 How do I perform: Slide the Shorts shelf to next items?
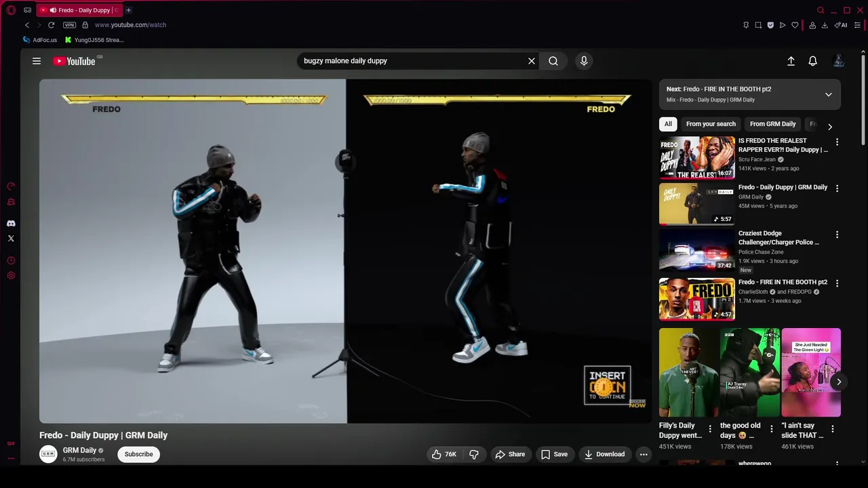(839, 382)
